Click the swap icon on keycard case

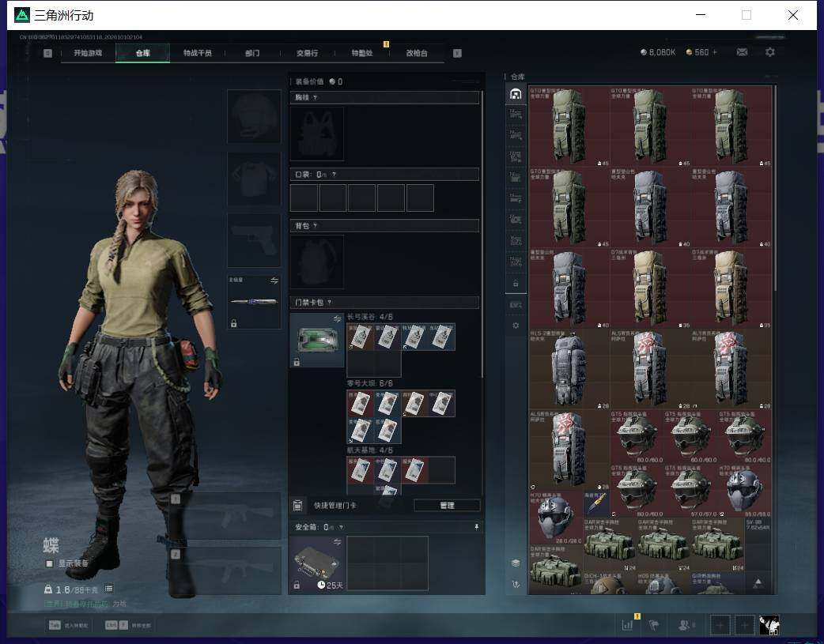point(337,319)
